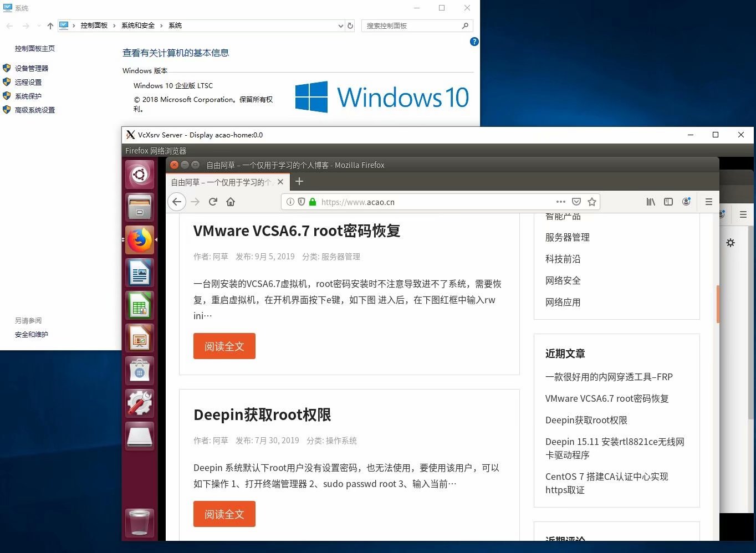The image size is (756, 553).
Task: Go back one page in Firefox
Action: point(177,202)
